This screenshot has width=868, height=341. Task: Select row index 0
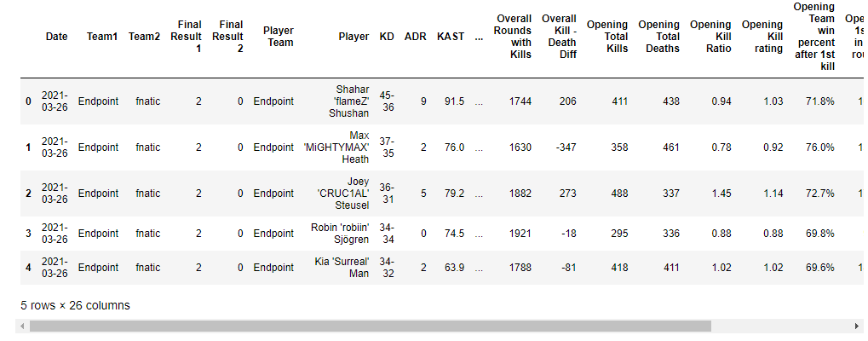(28, 101)
